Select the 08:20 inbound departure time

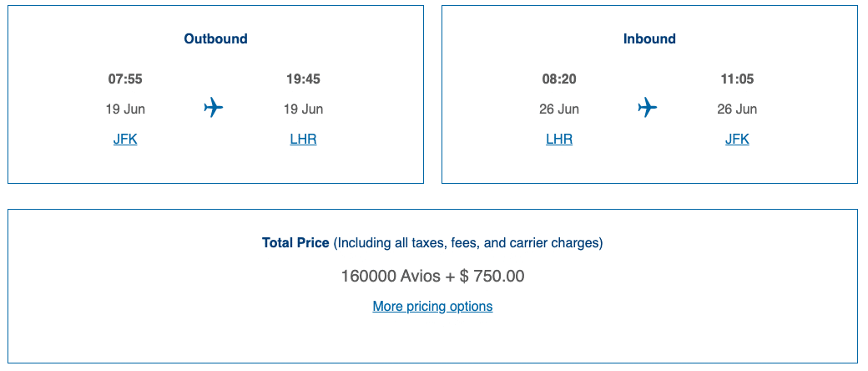click(559, 79)
